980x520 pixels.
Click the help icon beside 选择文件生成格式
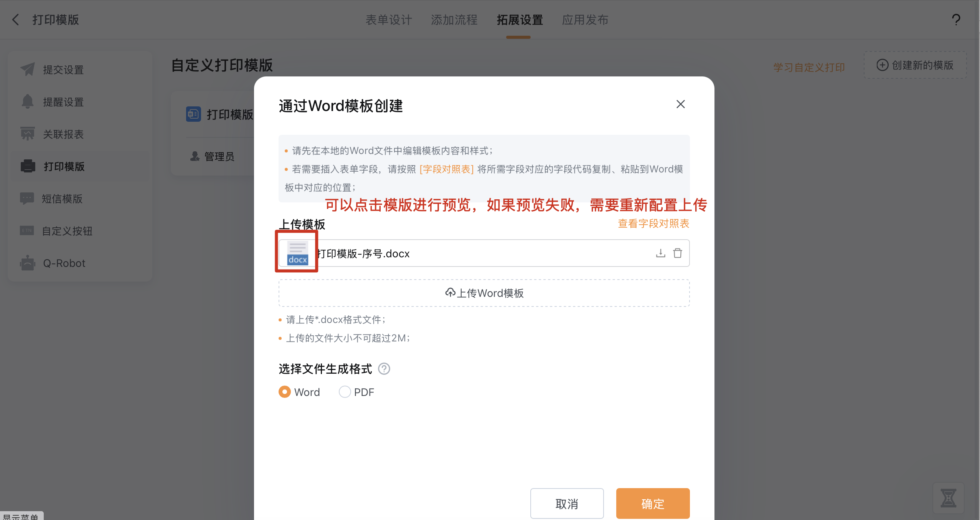click(x=384, y=369)
